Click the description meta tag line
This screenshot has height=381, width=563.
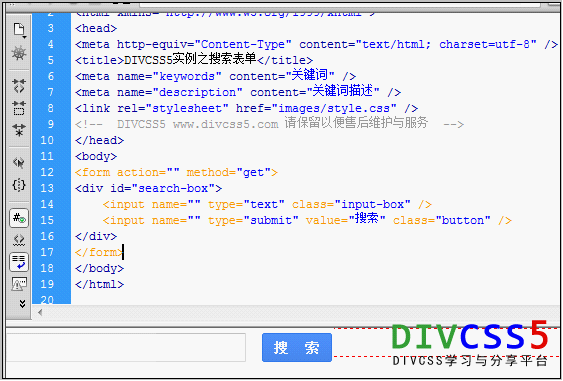pos(238,92)
